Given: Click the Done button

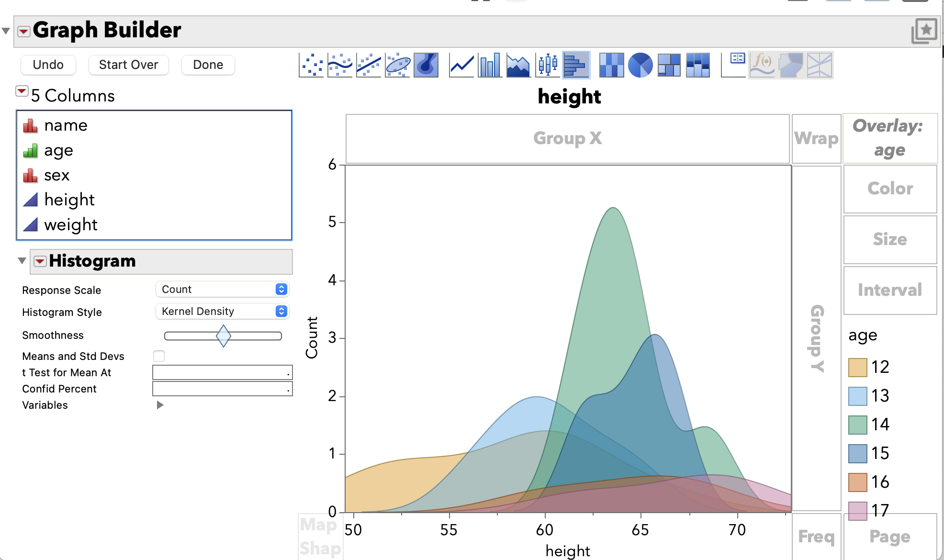Looking at the screenshot, I should (x=207, y=65).
